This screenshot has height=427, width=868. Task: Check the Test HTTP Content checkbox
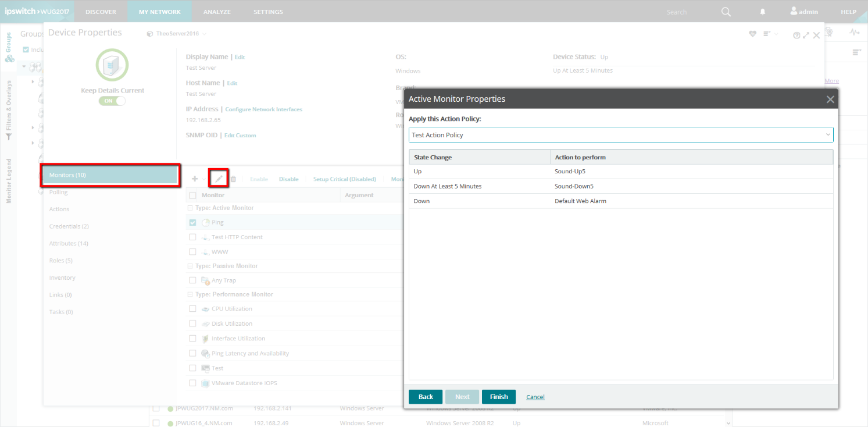[x=192, y=237]
